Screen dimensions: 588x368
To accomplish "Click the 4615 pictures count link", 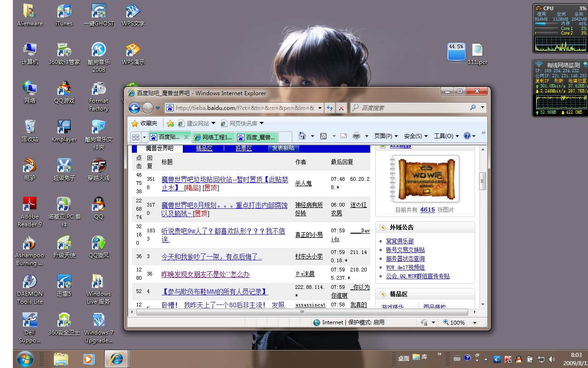I will (x=427, y=210).
